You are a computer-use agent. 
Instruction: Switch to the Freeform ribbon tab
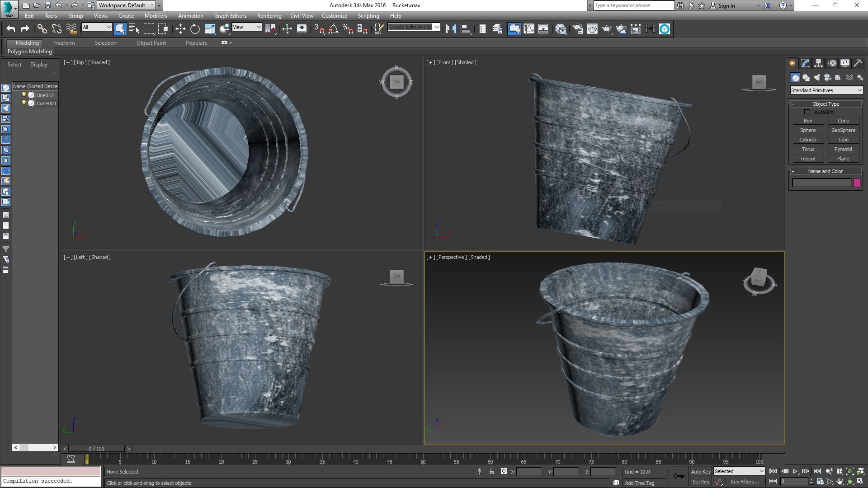(64, 43)
